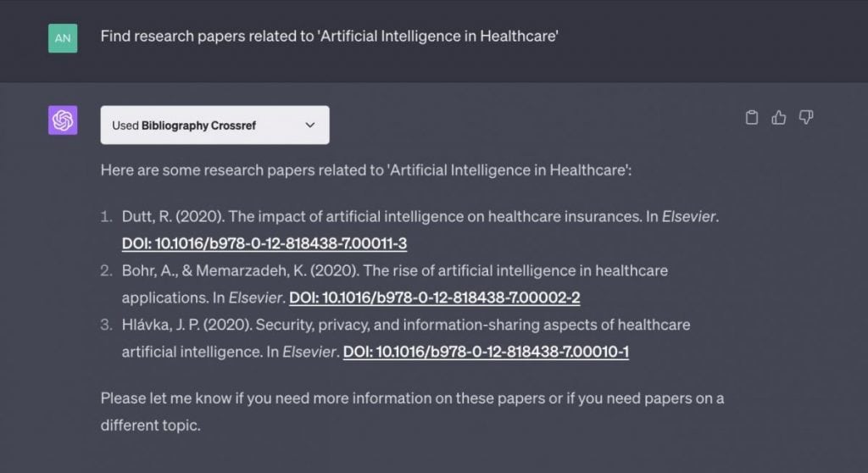868x473 pixels.
Task: Expand the plugin details using the chevron arrow
Action: pos(310,125)
